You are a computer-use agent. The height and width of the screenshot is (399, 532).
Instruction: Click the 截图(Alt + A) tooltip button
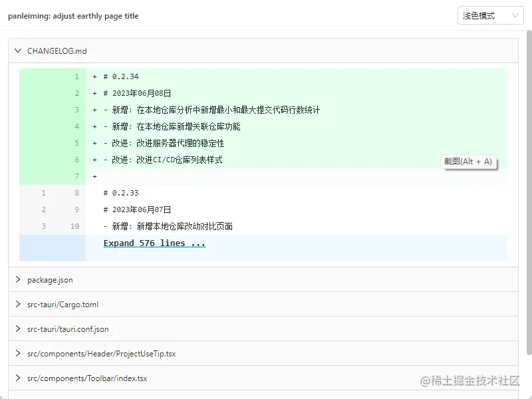pos(468,162)
